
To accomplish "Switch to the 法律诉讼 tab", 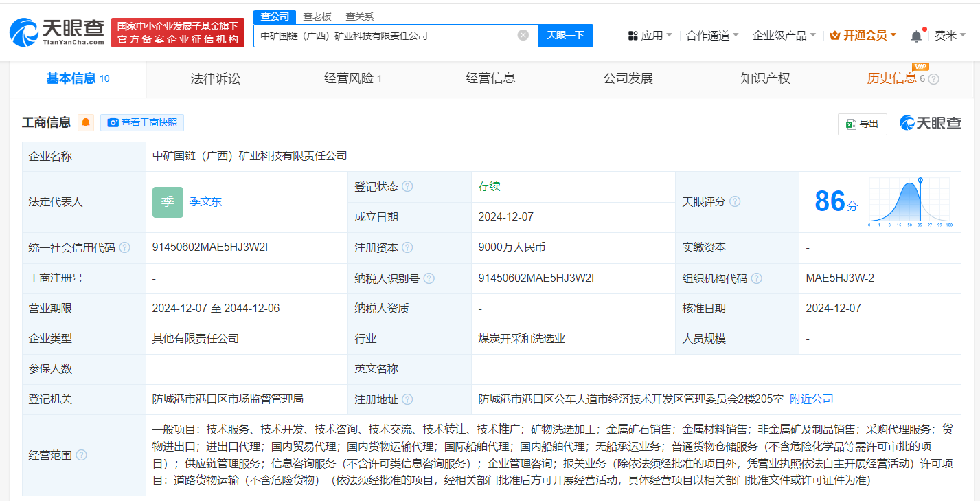I will 216,78.
